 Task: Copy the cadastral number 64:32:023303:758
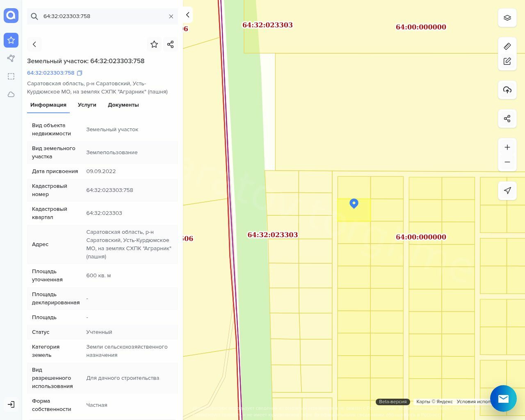coord(80,73)
